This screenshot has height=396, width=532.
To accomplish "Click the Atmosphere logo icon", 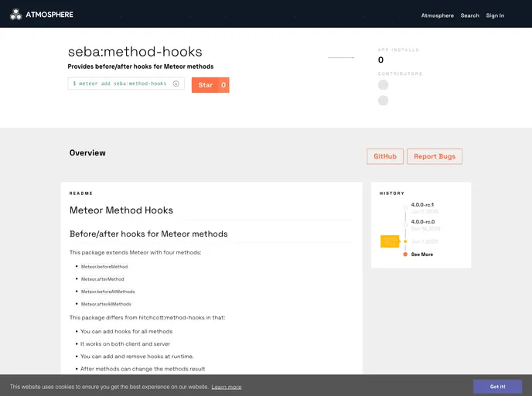I will [15, 14].
